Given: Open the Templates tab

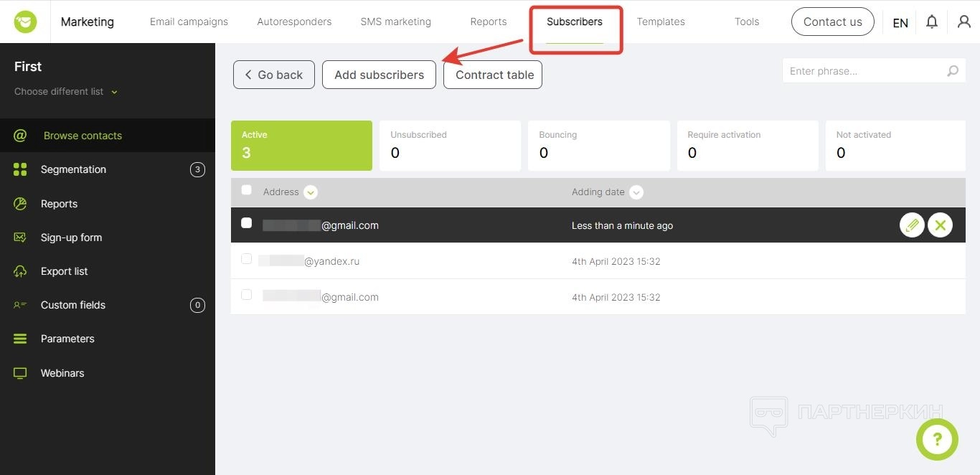Looking at the screenshot, I should pyautogui.click(x=661, y=22).
